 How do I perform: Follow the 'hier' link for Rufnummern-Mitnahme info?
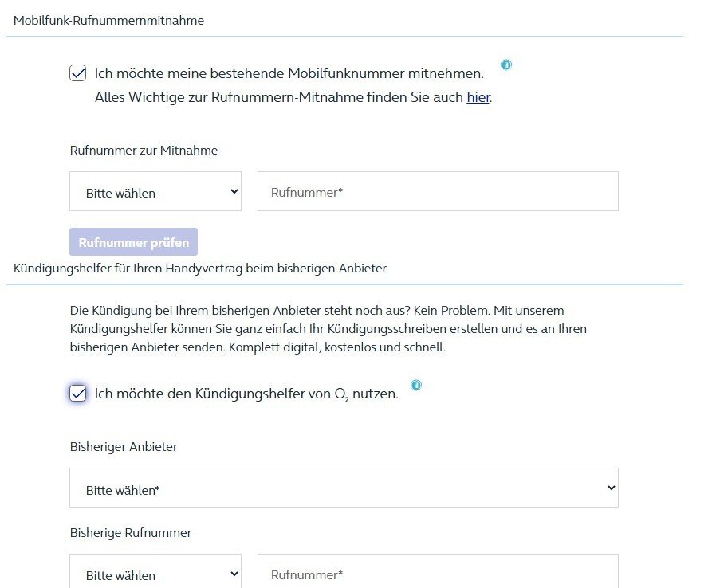coord(478,98)
